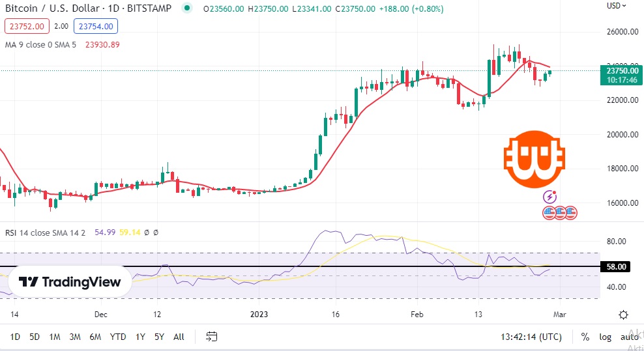Select the 6M time range

(x=95, y=337)
